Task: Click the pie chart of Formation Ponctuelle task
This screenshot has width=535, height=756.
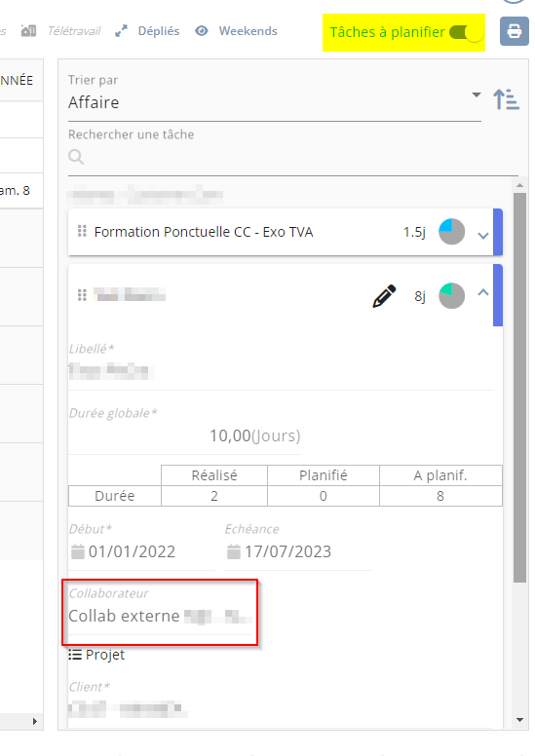Action: pos(451,232)
